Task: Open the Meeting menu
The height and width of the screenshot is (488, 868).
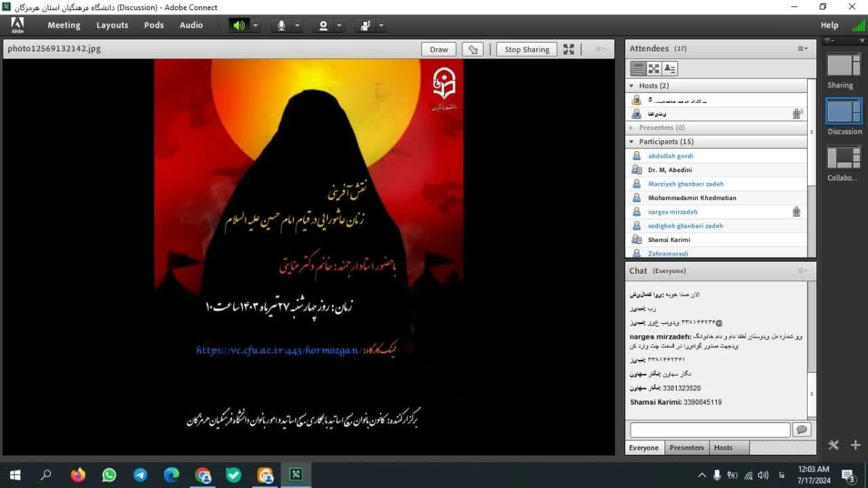Action: (64, 25)
